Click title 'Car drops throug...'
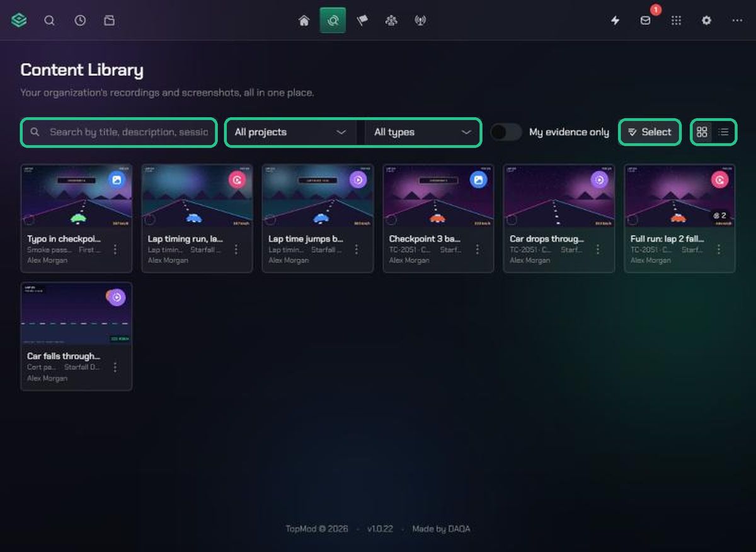Image resolution: width=756 pixels, height=552 pixels. point(547,239)
